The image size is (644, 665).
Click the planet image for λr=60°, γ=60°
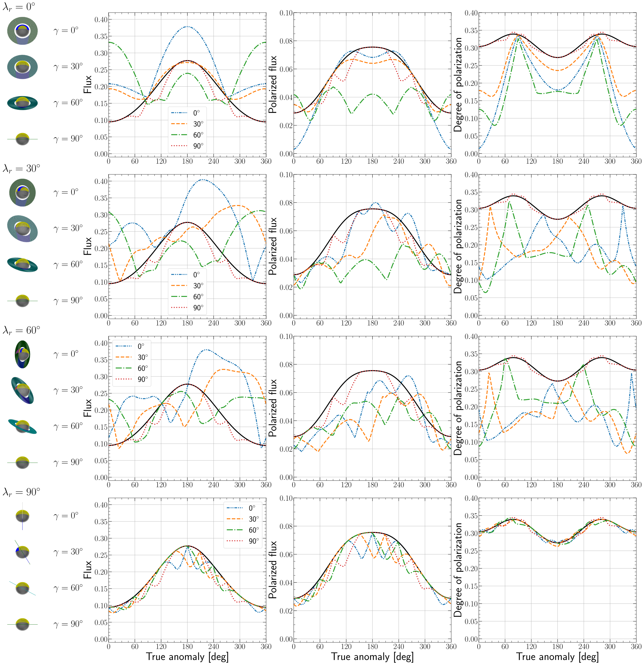coord(22,426)
